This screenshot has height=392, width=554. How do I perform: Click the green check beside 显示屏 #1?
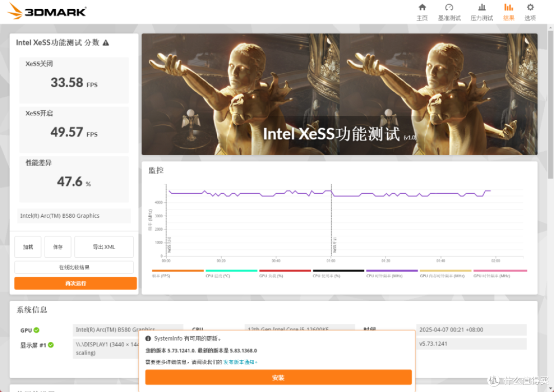(x=51, y=345)
